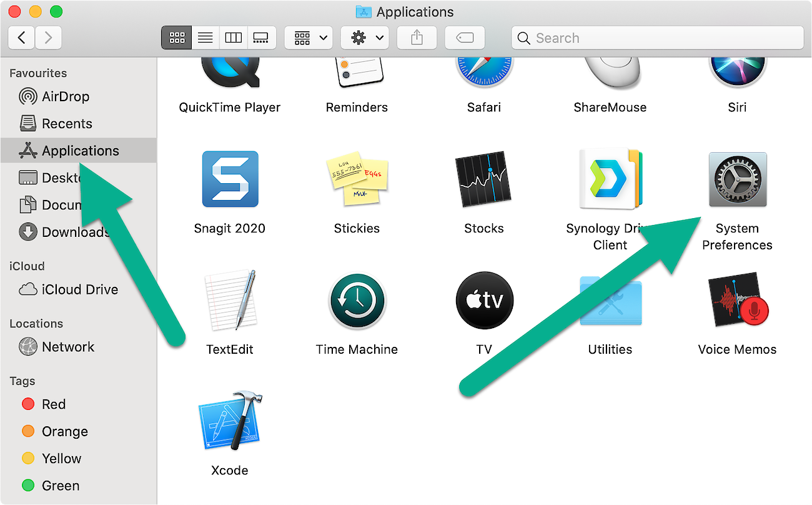
Task: Open the Stocks application
Action: (x=484, y=179)
